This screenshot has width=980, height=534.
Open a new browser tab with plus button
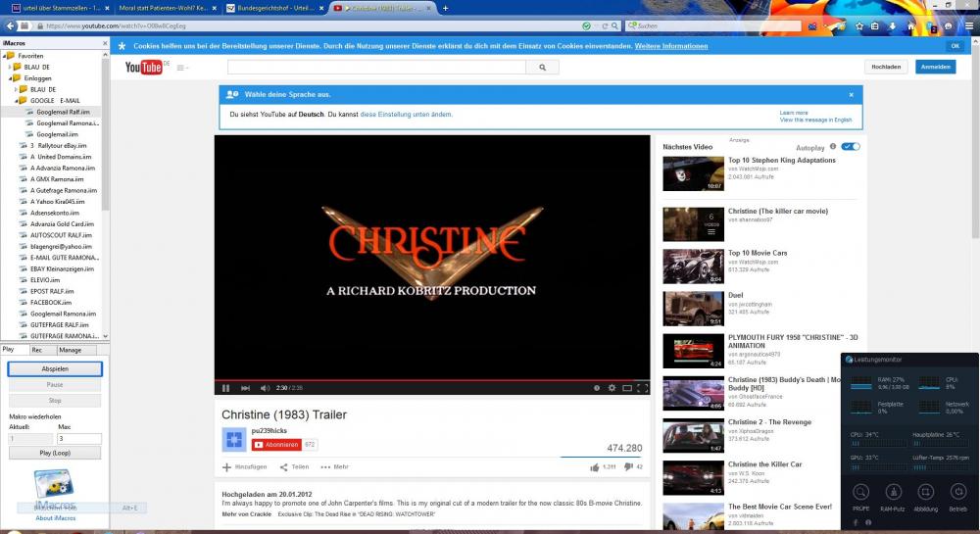pyautogui.click(x=445, y=8)
